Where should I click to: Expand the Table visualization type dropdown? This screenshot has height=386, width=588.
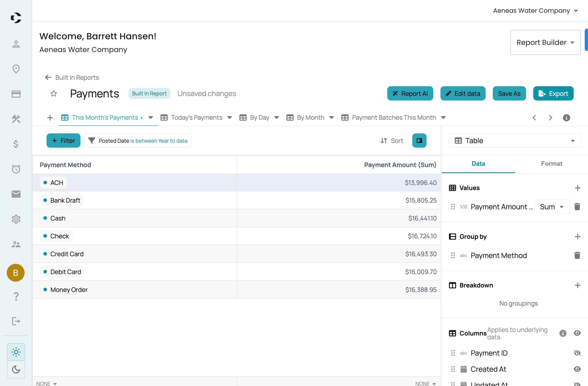click(515, 141)
